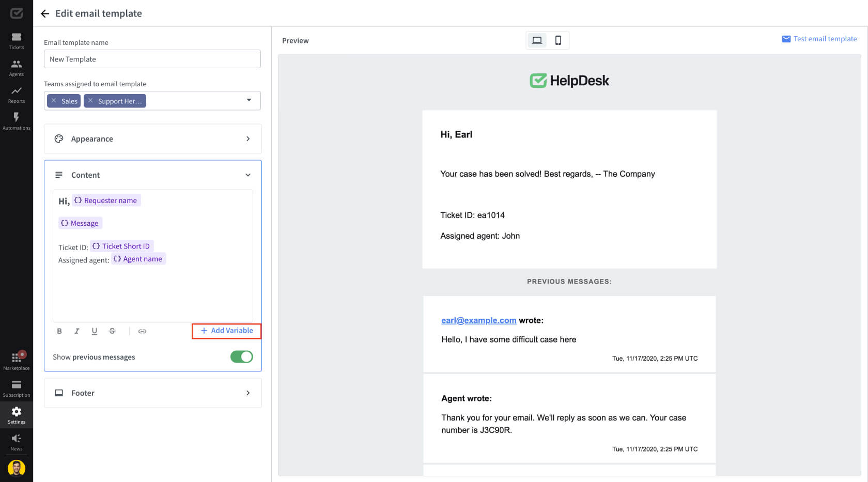Image resolution: width=868 pixels, height=482 pixels.
Task: Open the teams assigned dropdown arrow
Action: click(x=249, y=100)
